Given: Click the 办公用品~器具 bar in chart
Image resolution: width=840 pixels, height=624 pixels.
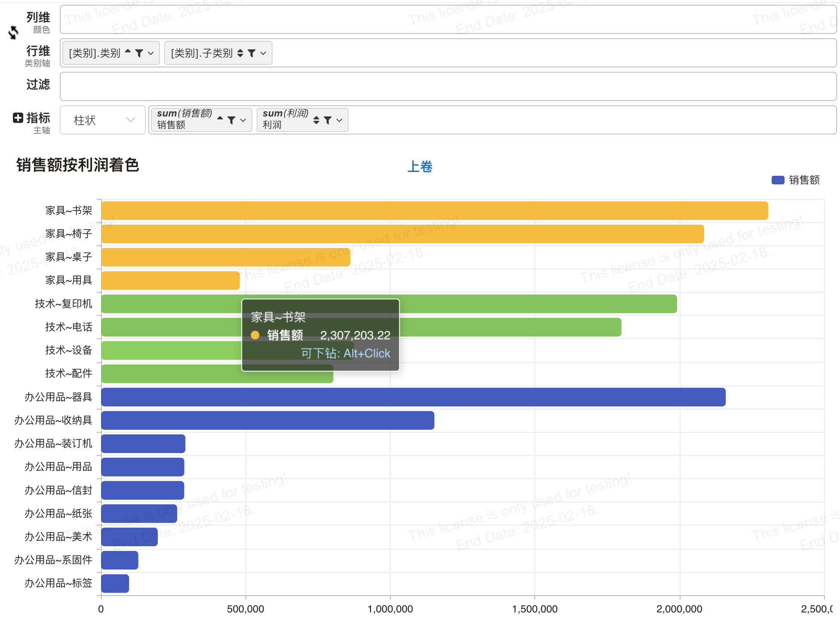Looking at the screenshot, I should (x=413, y=397).
